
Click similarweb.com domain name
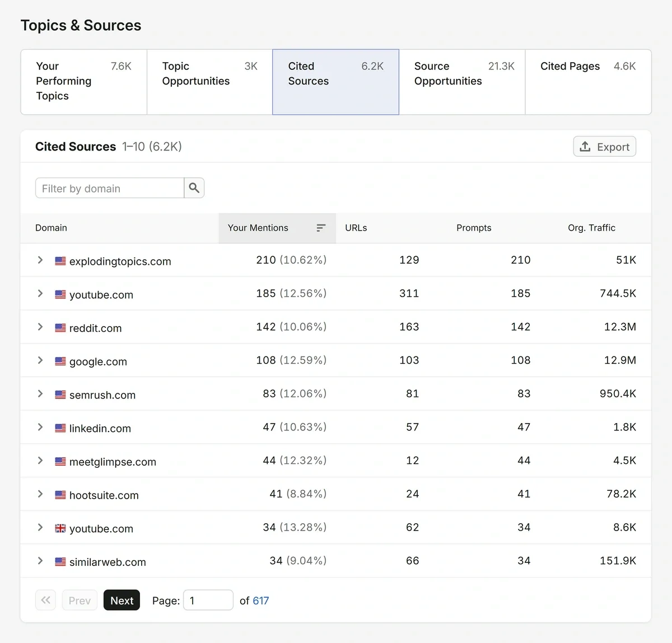(x=108, y=562)
